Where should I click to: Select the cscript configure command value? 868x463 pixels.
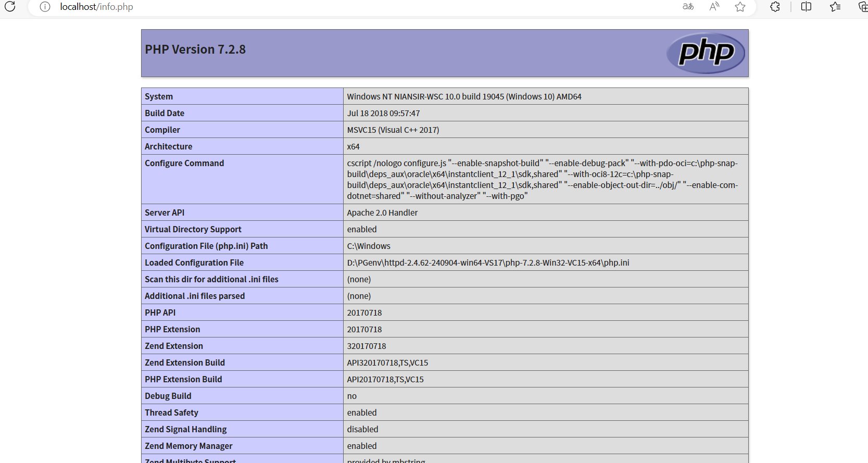[543, 180]
